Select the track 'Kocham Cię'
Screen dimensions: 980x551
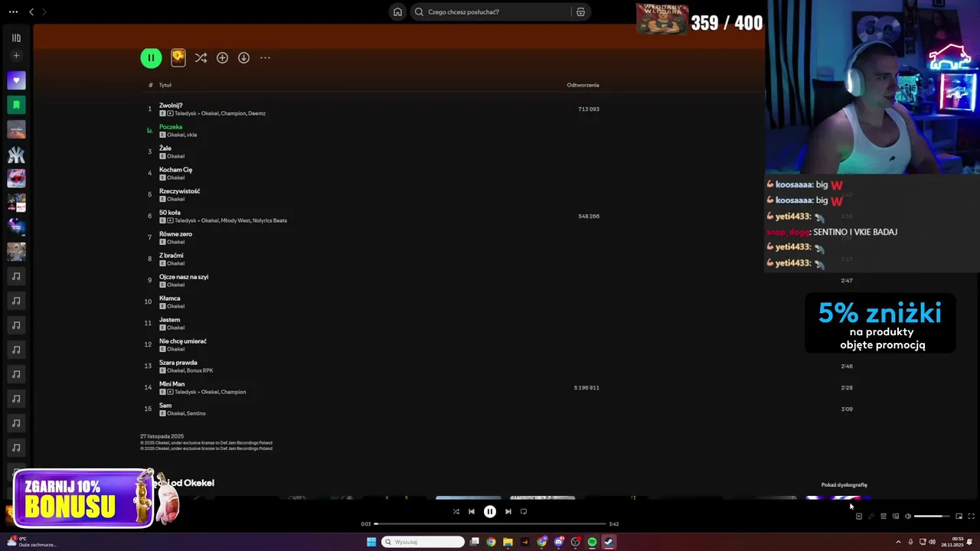tap(175, 170)
